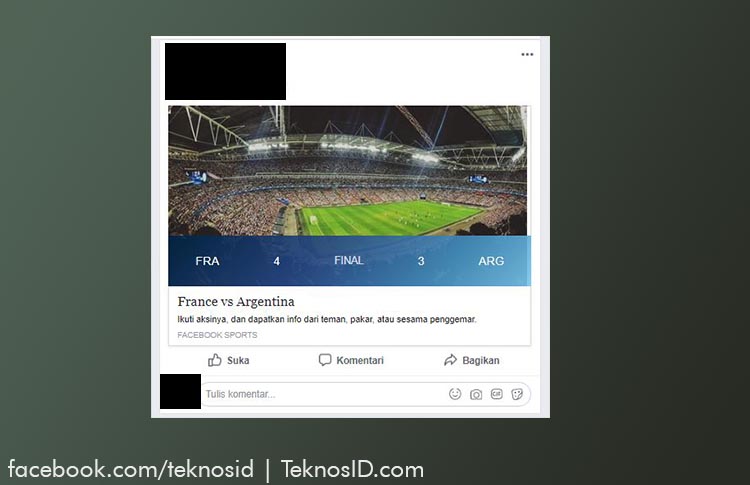Screen dimensions: 750x485
Task: Click the FINAL status in scoreboard
Action: [x=349, y=260]
